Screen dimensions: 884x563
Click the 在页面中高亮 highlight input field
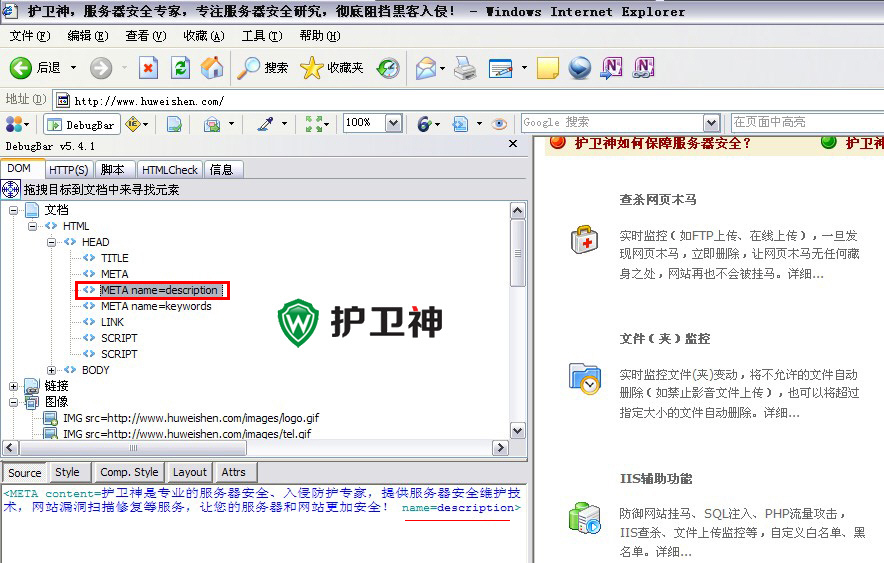coord(807,123)
